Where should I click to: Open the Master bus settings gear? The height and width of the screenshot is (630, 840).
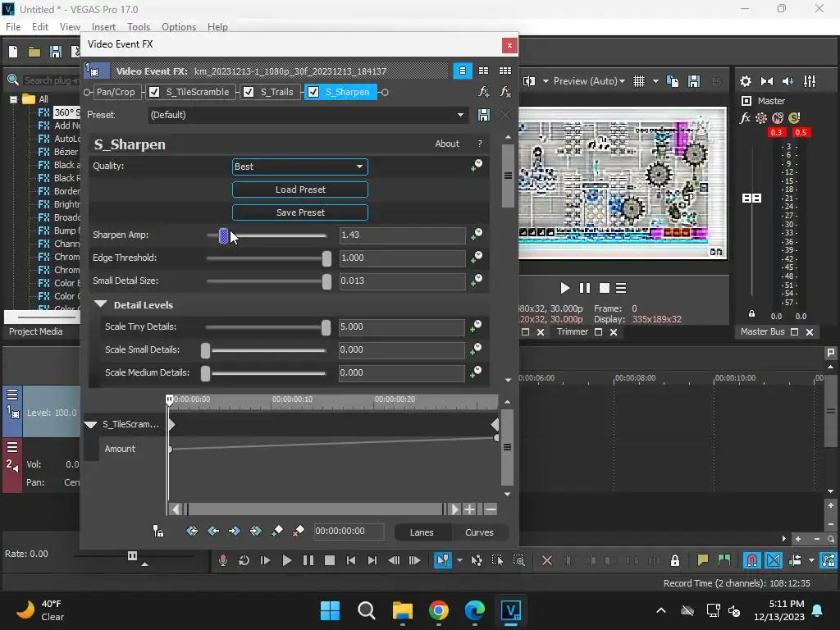tap(745, 81)
